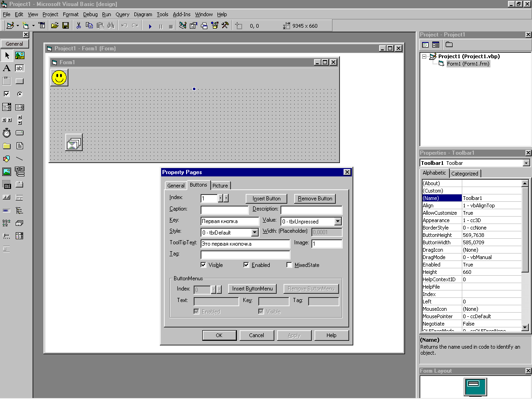The width and height of the screenshot is (532, 399).
Task: Select the Timer control tool
Action: coord(7,133)
